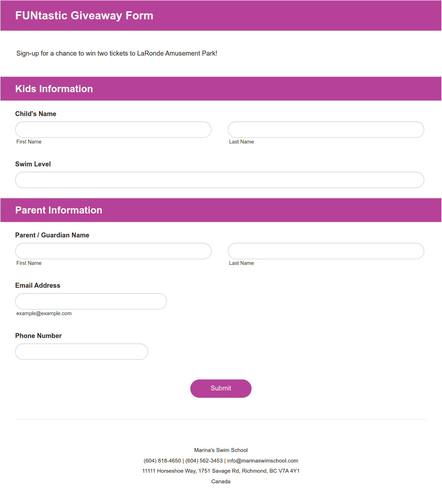
Task: Click the Child's Last Name input field
Action: 326,130
